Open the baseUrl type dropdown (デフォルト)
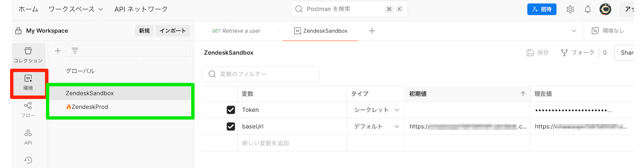The image size is (644, 168). tap(376, 126)
